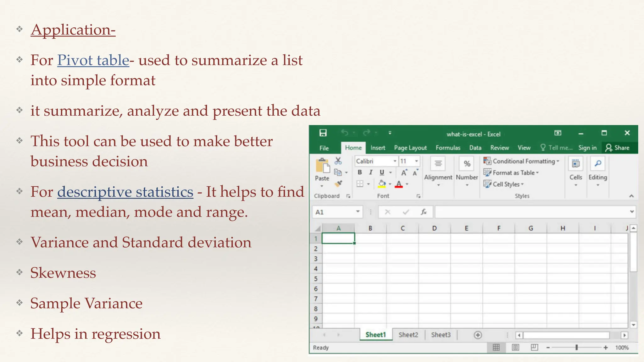644x362 pixels.
Task: Click the Normal view icon
Action: (496, 348)
